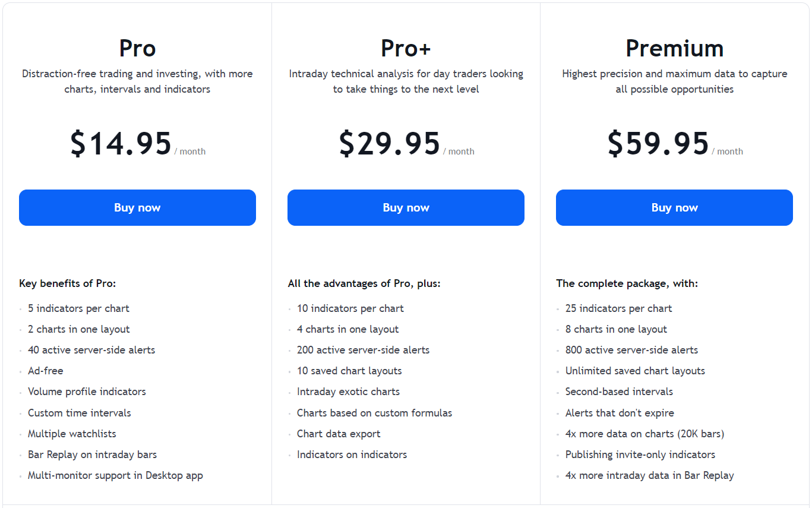This screenshot has width=812, height=508.
Task: Select the Pro+ plan heading
Action: tap(406, 48)
